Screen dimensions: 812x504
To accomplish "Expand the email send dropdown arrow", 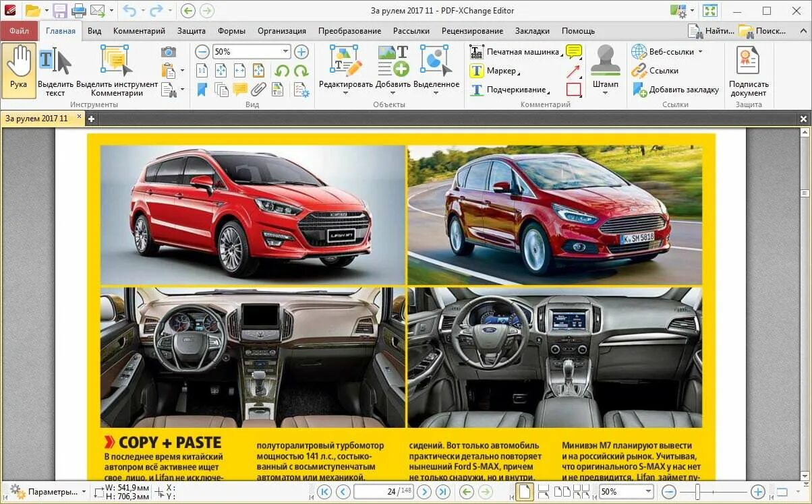I will 111,11.
